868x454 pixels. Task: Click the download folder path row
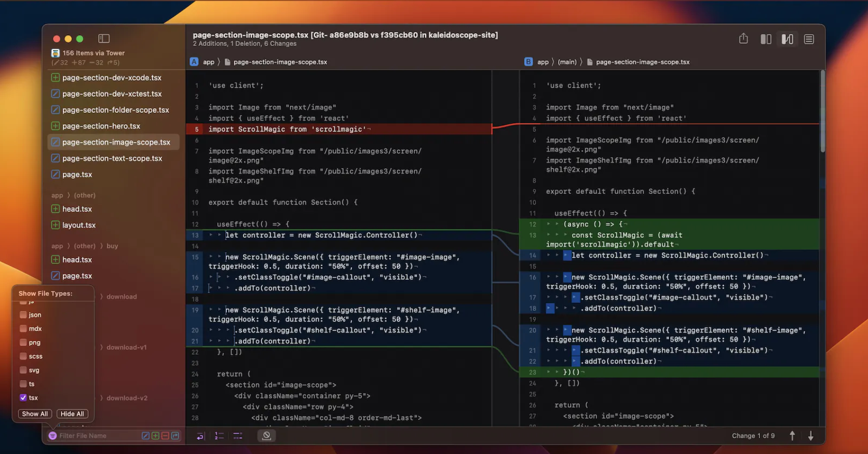[x=121, y=297]
